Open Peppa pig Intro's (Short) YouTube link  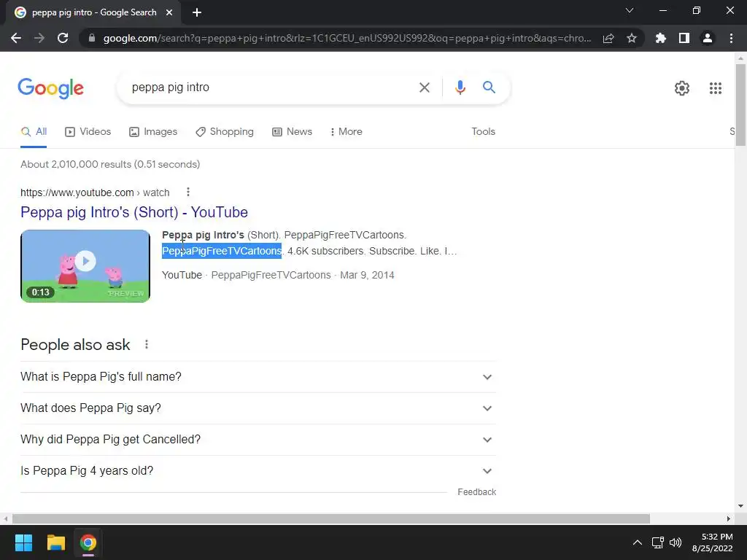(x=134, y=212)
